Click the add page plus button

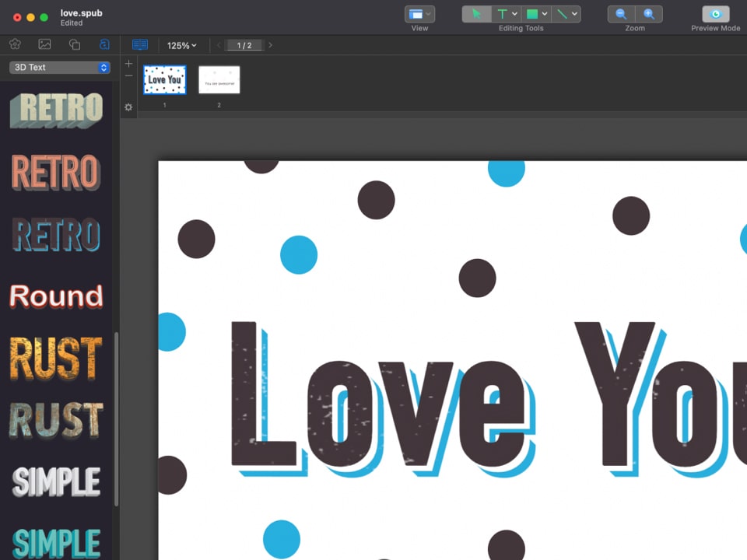click(x=128, y=63)
